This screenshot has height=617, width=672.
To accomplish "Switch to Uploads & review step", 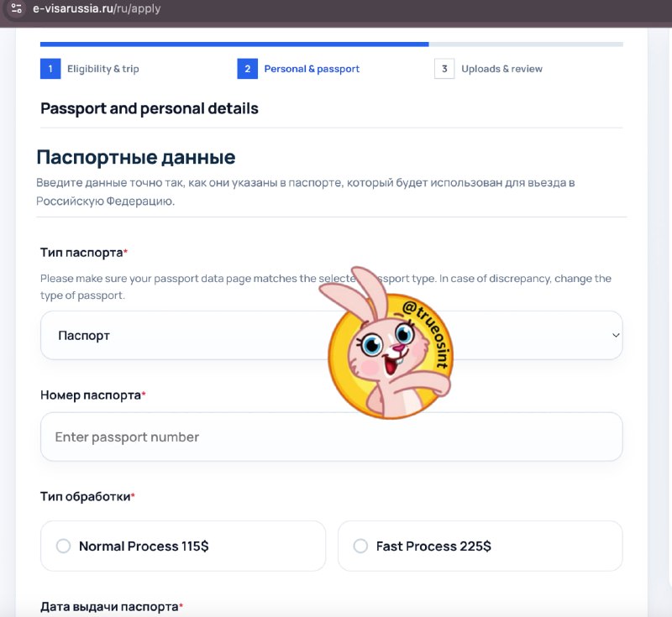I will pos(501,69).
